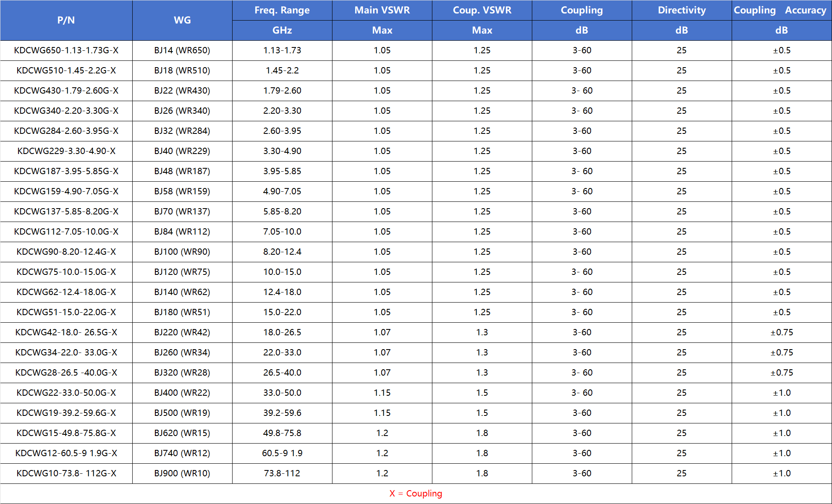Click waveguide cell BJ14 (WR650)
The image size is (832, 504).
[x=182, y=50]
